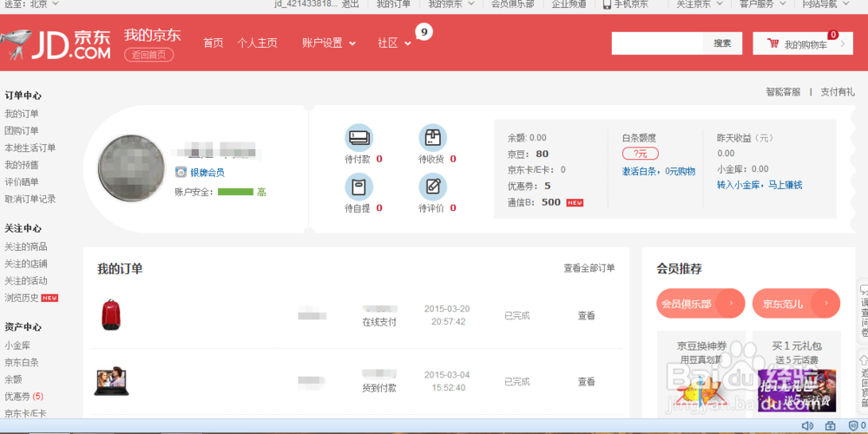Open the red backpack order thumbnail
868x434 pixels.
pos(111,314)
